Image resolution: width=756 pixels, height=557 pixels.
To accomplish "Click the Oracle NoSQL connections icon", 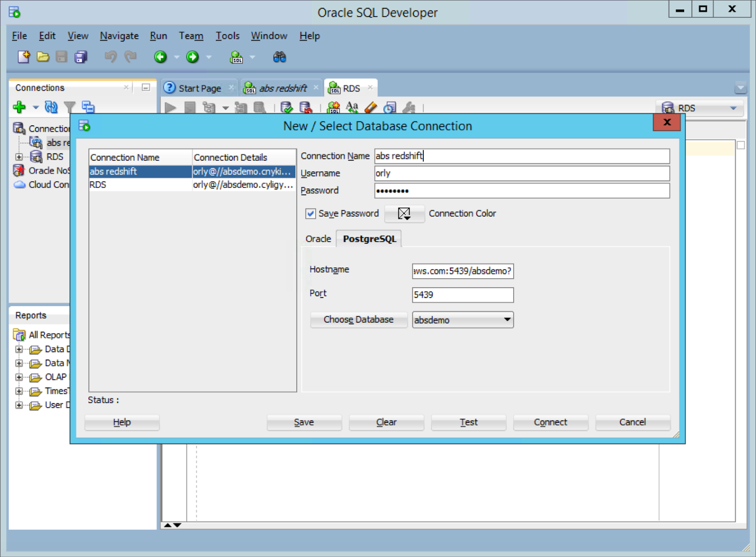I will click(19, 171).
